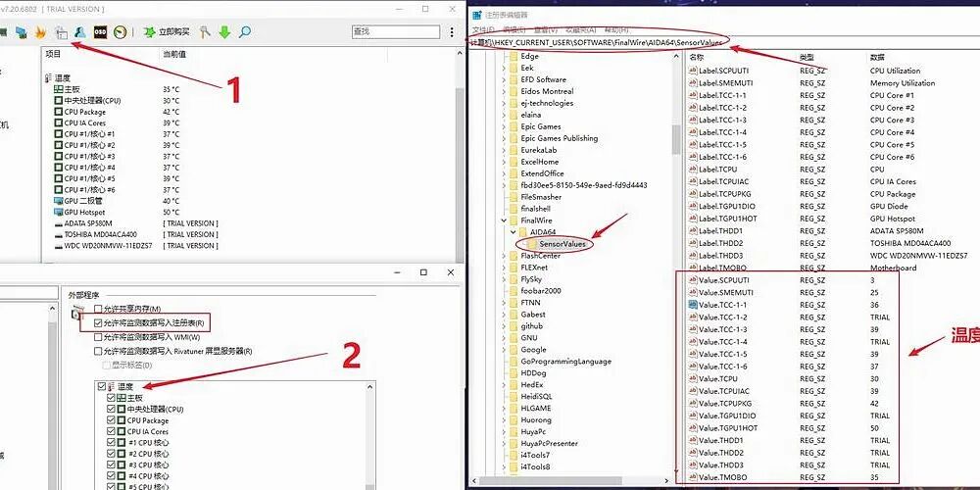Click the GPU 二极管 monitor icon
980x490 pixels.
tap(58, 201)
